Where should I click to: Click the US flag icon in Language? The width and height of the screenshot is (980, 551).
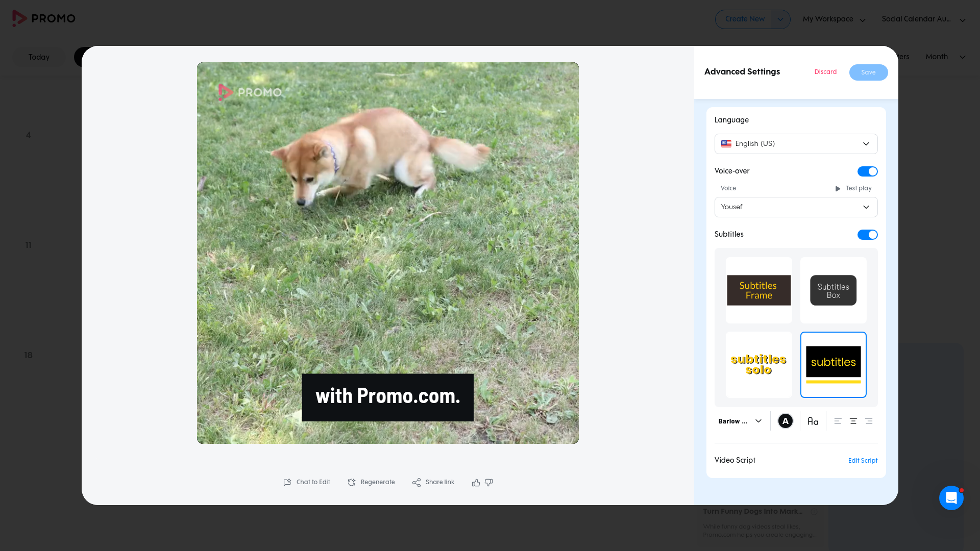[x=726, y=144]
